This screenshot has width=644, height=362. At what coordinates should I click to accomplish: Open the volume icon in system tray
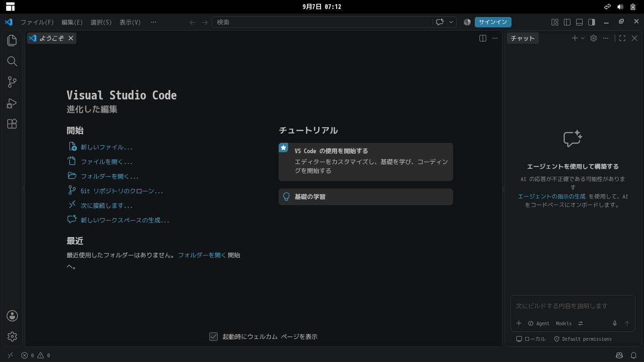[x=620, y=7]
